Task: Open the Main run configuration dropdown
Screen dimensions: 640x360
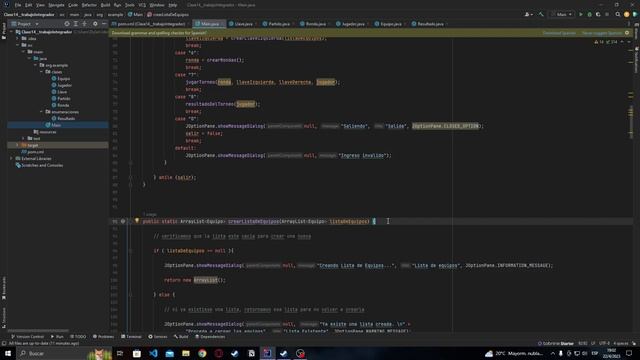Action: 562,14
